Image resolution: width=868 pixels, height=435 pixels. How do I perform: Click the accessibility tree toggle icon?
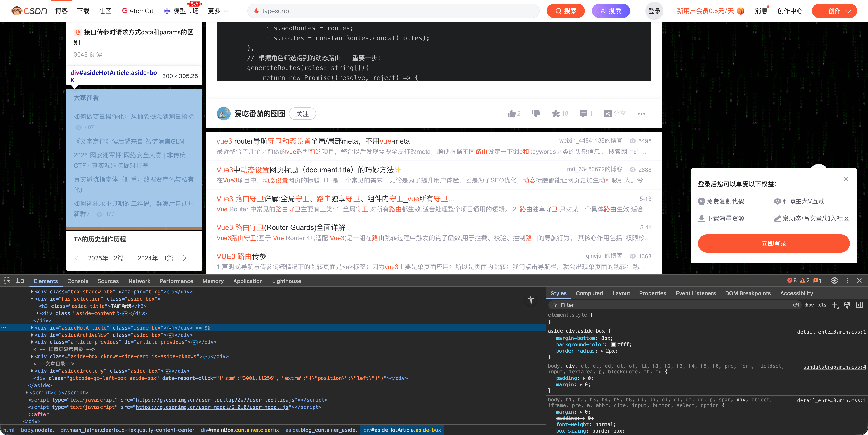click(x=531, y=300)
